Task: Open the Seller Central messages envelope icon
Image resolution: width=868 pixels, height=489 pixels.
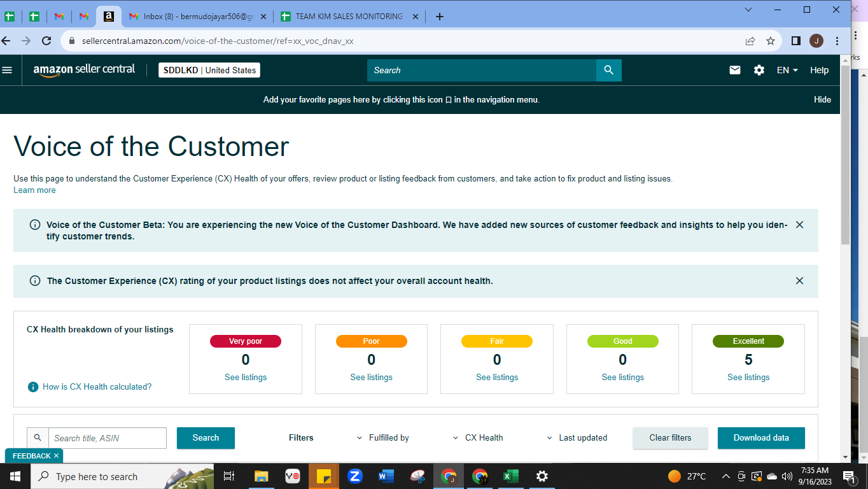Action: tap(735, 70)
